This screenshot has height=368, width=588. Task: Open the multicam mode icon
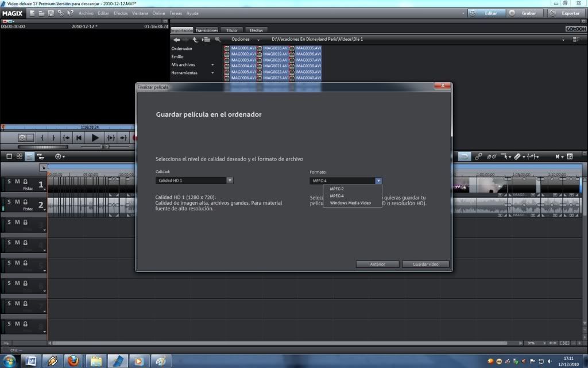click(40, 156)
